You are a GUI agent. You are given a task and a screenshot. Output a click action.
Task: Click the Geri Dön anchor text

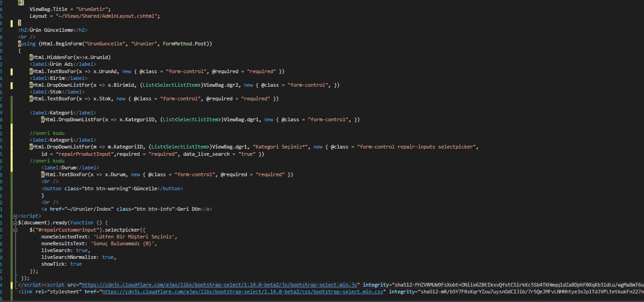coord(188,209)
